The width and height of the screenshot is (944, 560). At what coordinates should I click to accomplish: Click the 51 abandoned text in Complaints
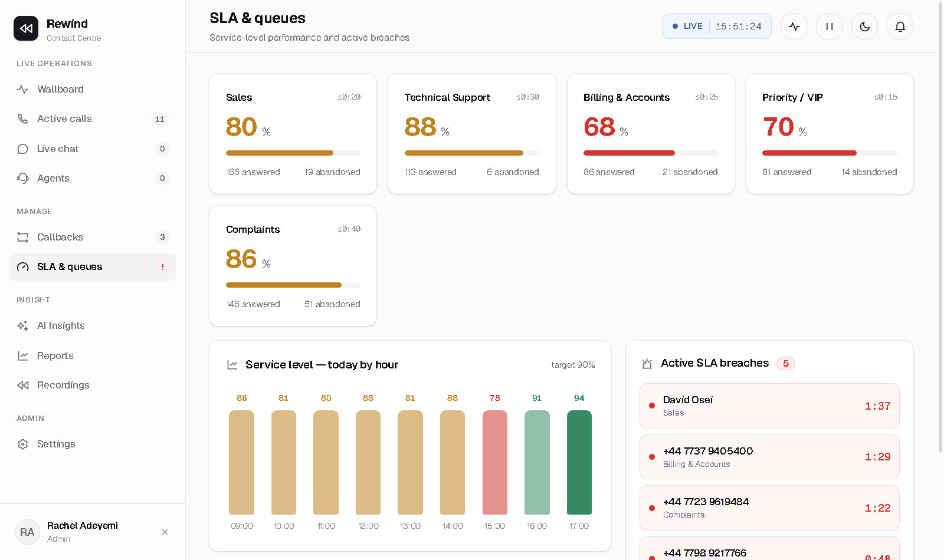(332, 304)
